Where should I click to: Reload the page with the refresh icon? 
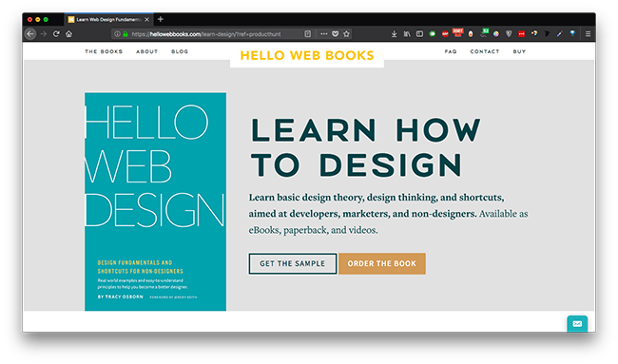pos(56,34)
